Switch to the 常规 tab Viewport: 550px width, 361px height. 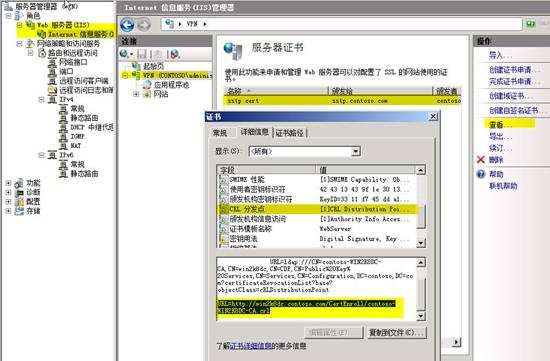click(220, 133)
